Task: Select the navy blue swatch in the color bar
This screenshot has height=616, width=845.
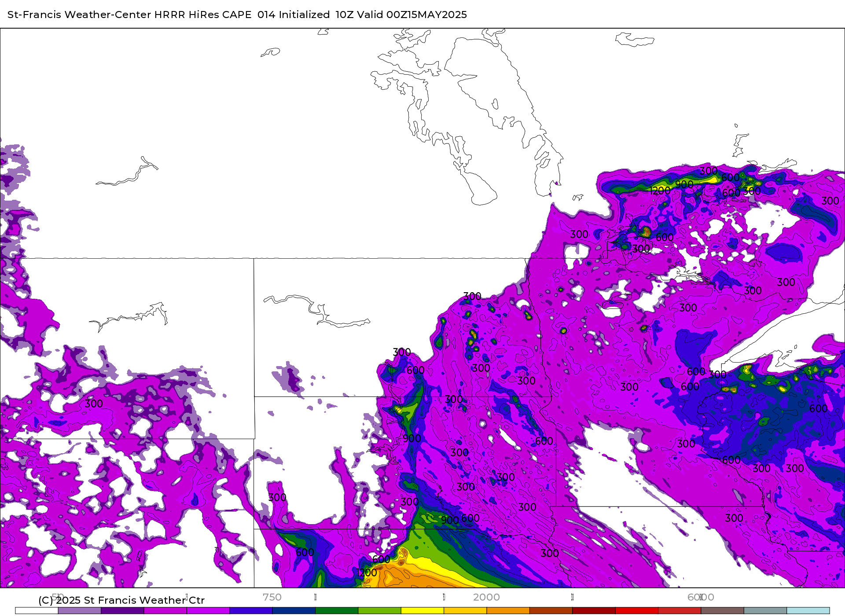Action: [294, 611]
